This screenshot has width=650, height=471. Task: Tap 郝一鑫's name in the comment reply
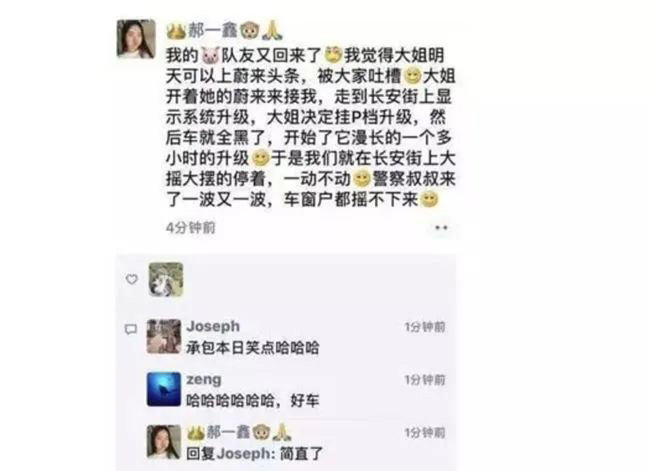(228, 432)
